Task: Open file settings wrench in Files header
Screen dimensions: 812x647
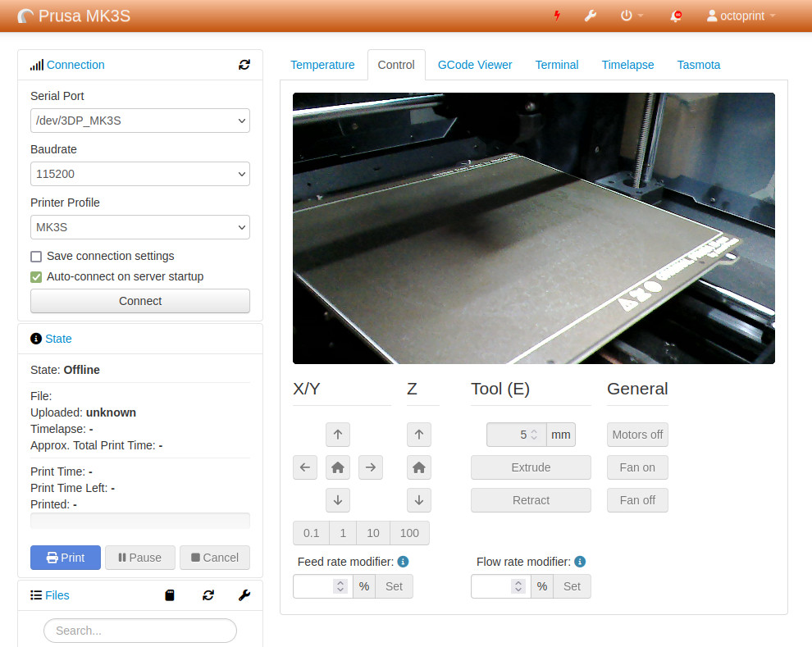Action: (244, 595)
